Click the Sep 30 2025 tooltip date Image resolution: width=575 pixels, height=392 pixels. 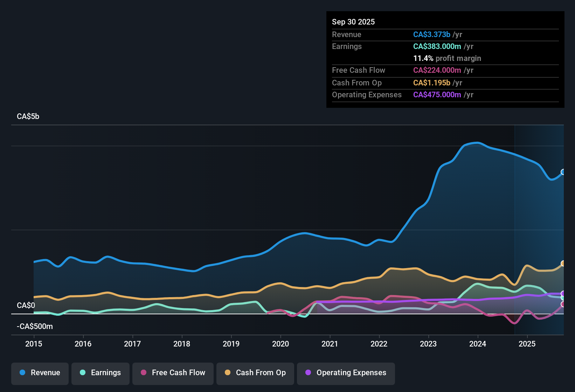tap(353, 22)
